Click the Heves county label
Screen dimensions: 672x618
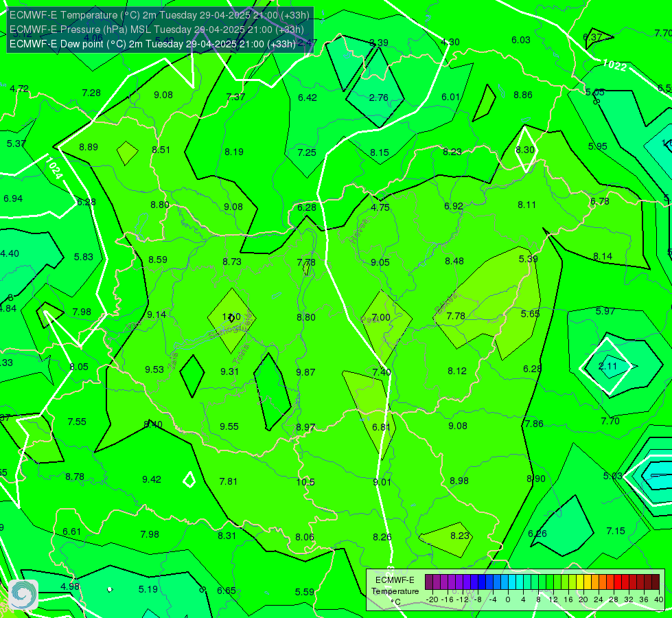(x=359, y=231)
